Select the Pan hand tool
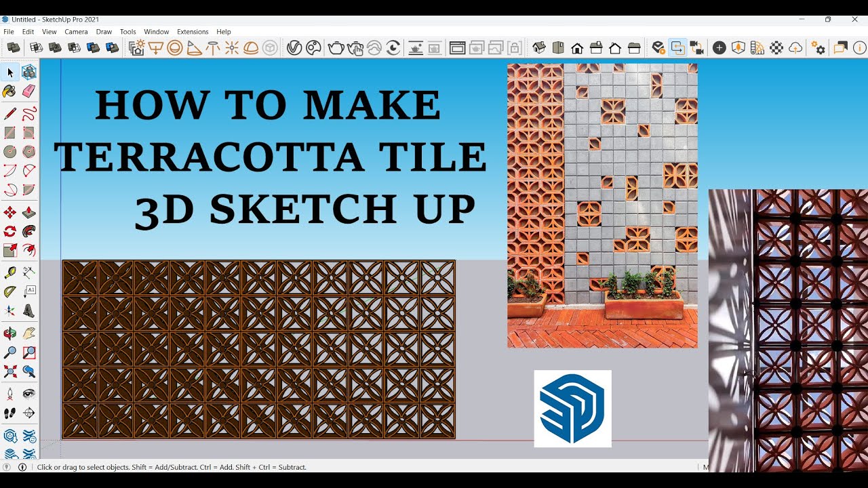The width and height of the screenshot is (868, 488). (x=28, y=333)
